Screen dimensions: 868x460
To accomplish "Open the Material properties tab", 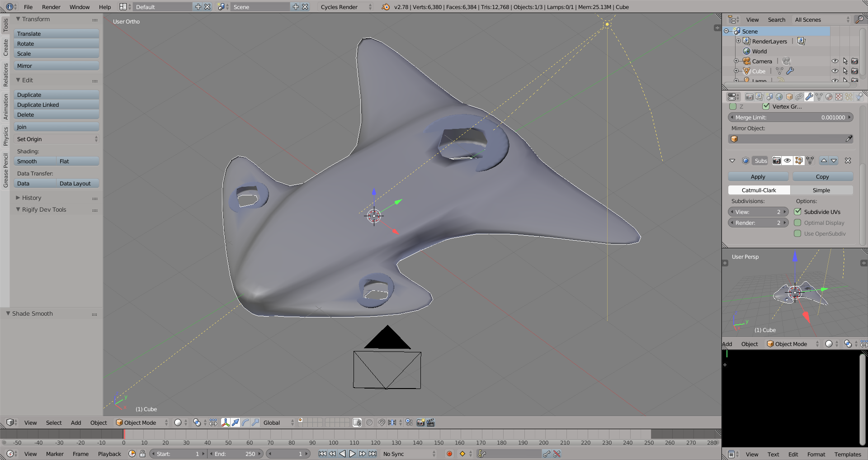I will point(829,97).
